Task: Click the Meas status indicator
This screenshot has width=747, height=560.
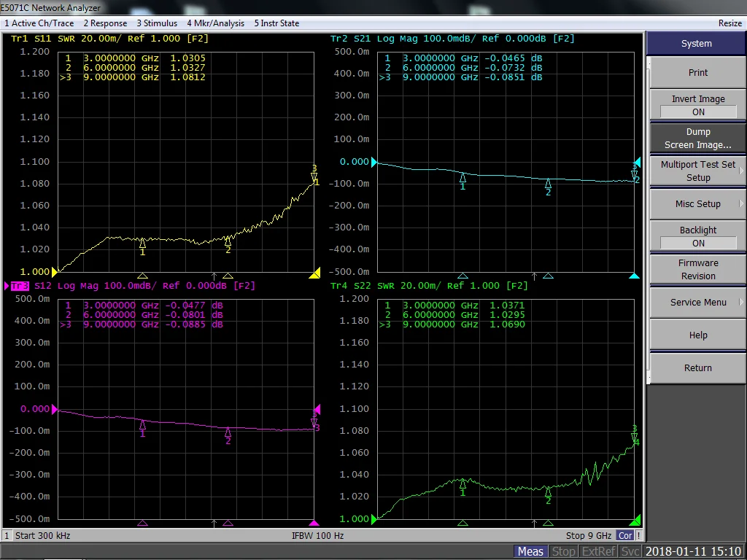Action: click(x=531, y=551)
